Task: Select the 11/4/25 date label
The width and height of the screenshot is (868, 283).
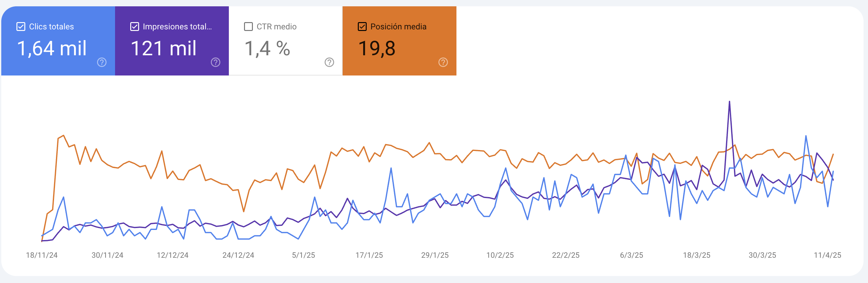Action: click(828, 255)
